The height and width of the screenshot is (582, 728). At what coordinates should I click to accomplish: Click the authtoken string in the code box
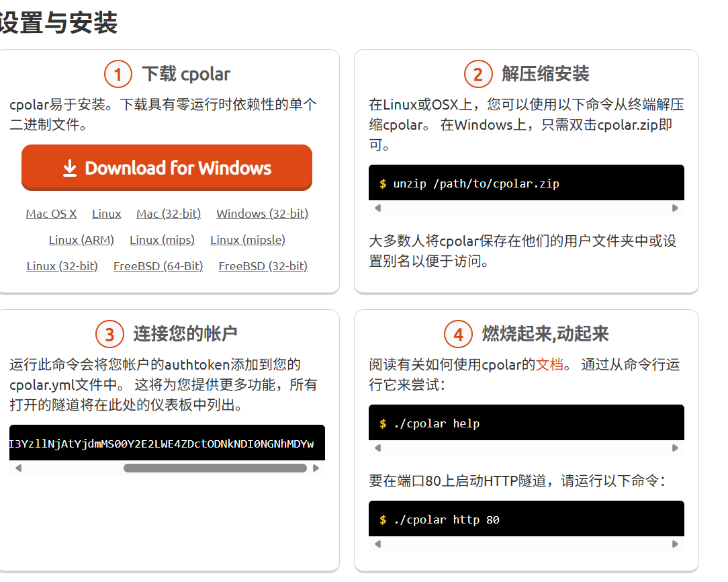coord(162,444)
